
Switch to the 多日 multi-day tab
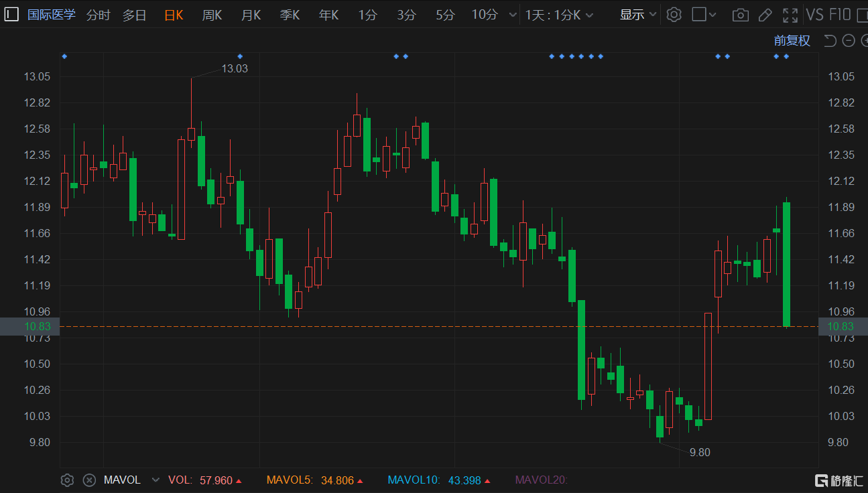pyautogui.click(x=134, y=15)
